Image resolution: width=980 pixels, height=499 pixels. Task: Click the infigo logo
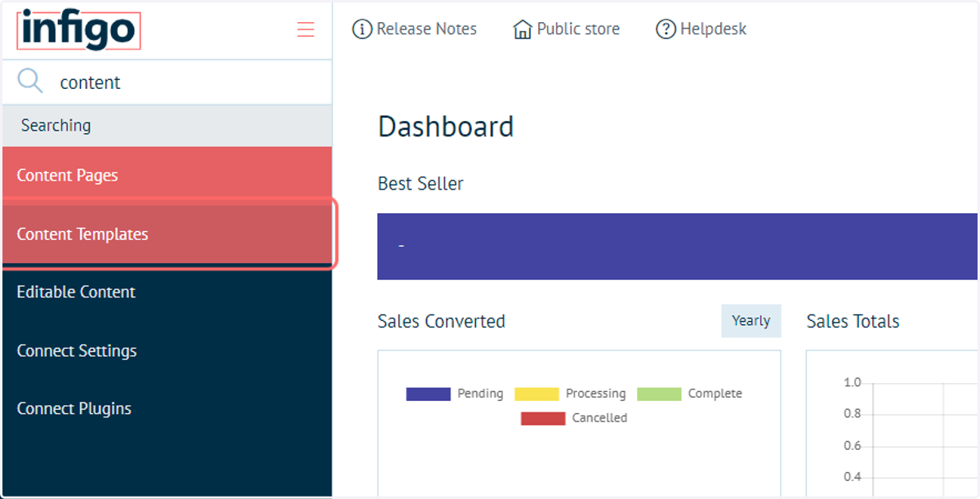78,30
